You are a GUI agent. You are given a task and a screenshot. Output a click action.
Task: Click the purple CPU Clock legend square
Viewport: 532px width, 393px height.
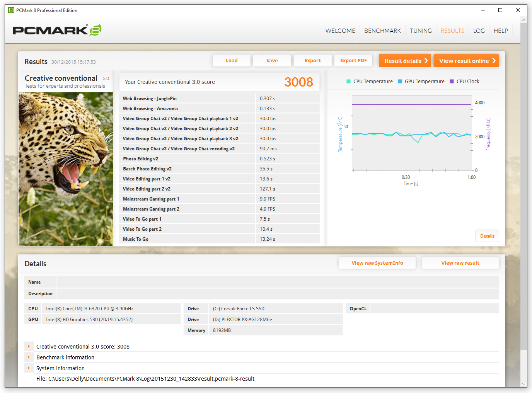(x=452, y=82)
